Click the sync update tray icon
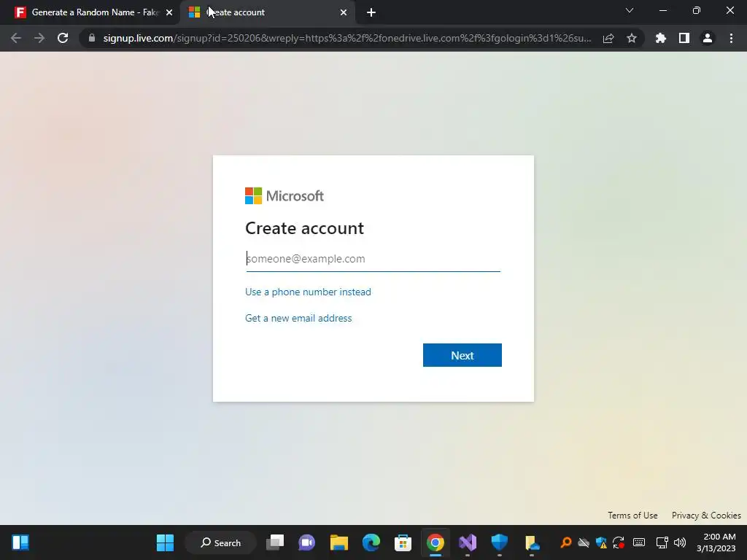This screenshot has height=560, width=747. pos(619,542)
